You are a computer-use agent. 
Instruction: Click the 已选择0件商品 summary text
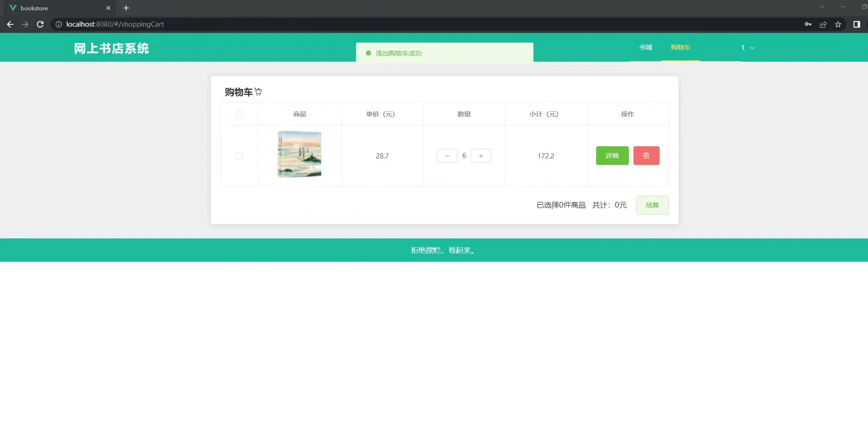pos(561,205)
